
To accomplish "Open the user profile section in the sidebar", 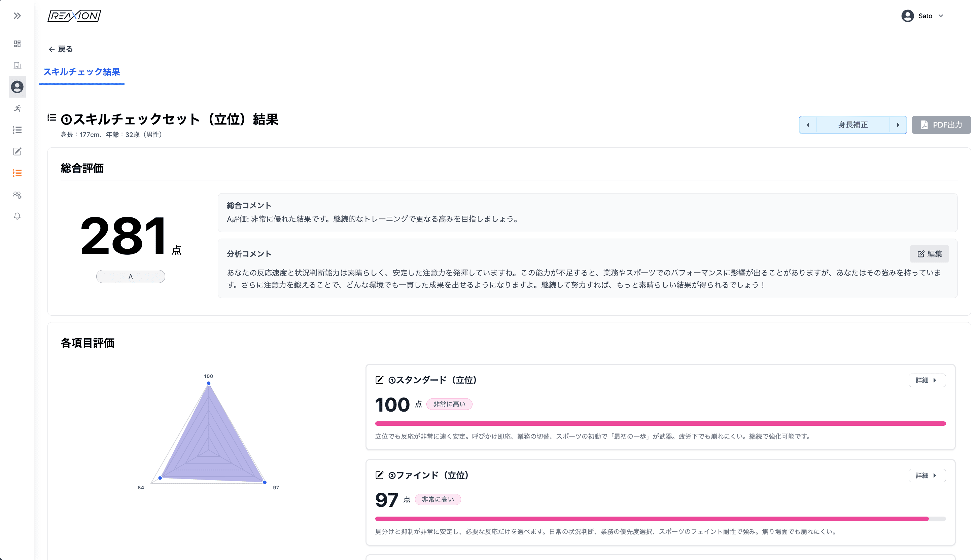I will [17, 87].
